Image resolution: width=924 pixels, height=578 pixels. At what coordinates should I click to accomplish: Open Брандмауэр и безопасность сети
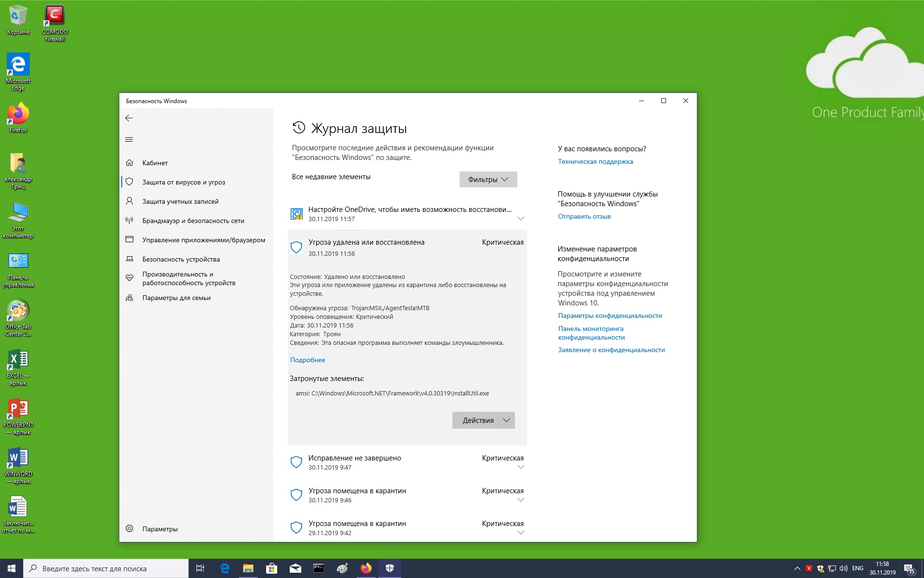[x=193, y=221]
